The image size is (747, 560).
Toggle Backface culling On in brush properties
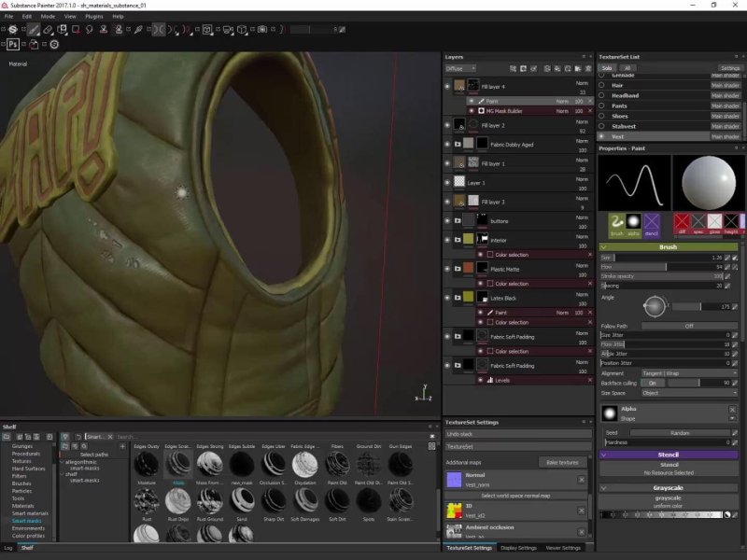pyautogui.click(x=653, y=383)
